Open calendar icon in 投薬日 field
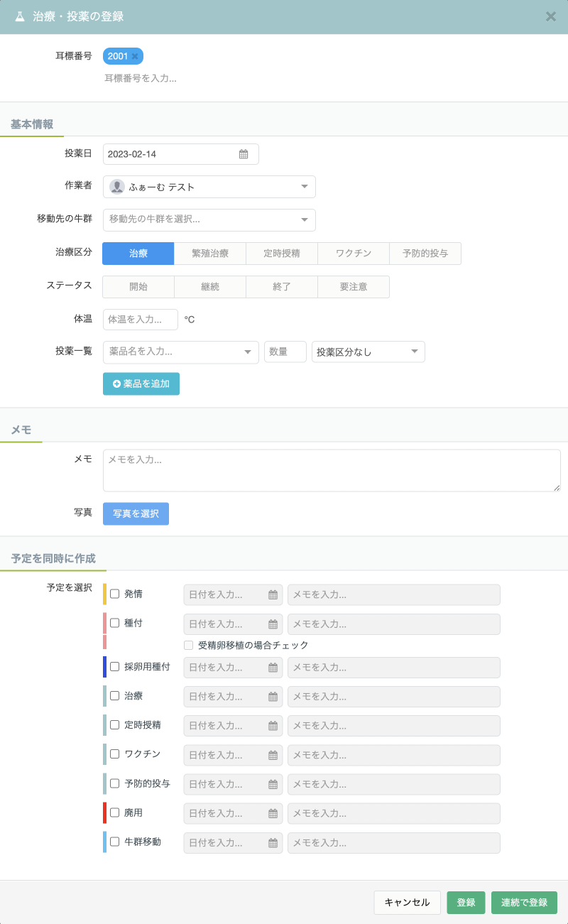Viewport: 568px width, 924px height. (x=244, y=154)
